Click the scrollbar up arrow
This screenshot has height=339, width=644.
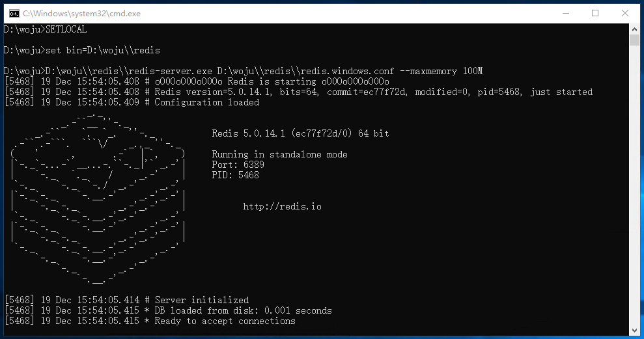point(635,29)
